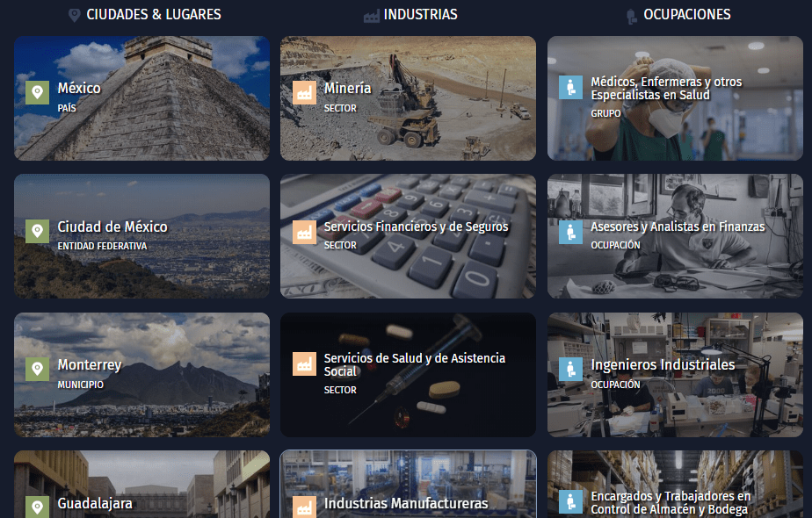812x518 pixels.
Task: Click the Monterrey municipio title text
Action: (90, 365)
